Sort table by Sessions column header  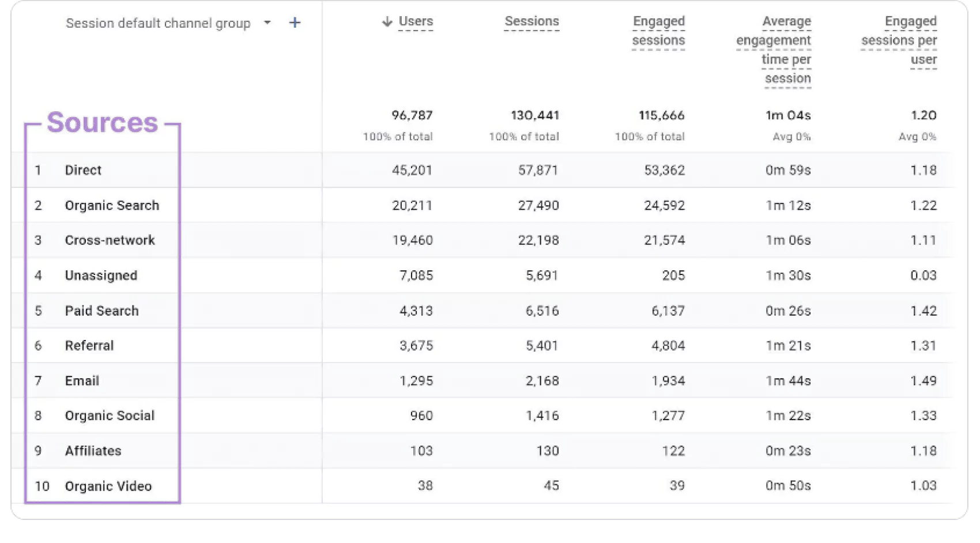click(532, 22)
